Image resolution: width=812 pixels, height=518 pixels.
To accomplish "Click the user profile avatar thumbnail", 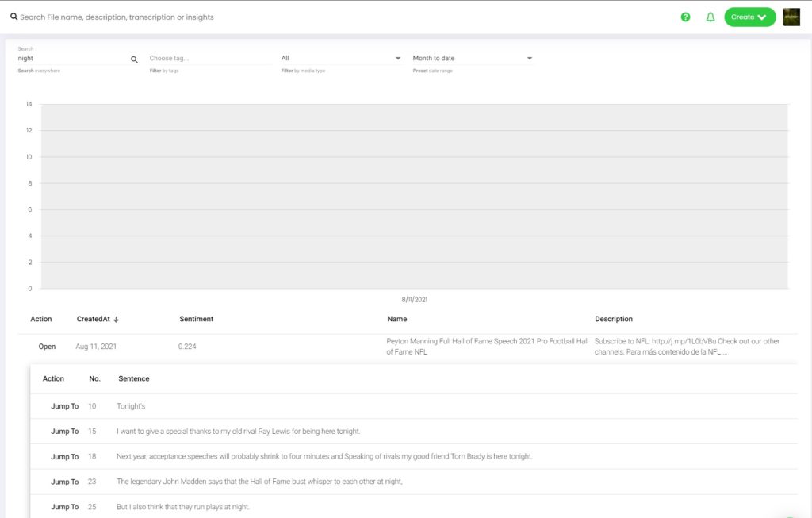I will pyautogui.click(x=791, y=17).
